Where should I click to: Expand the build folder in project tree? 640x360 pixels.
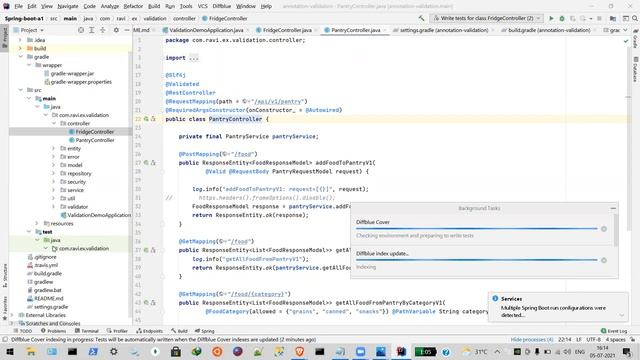[x=20, y=48]
